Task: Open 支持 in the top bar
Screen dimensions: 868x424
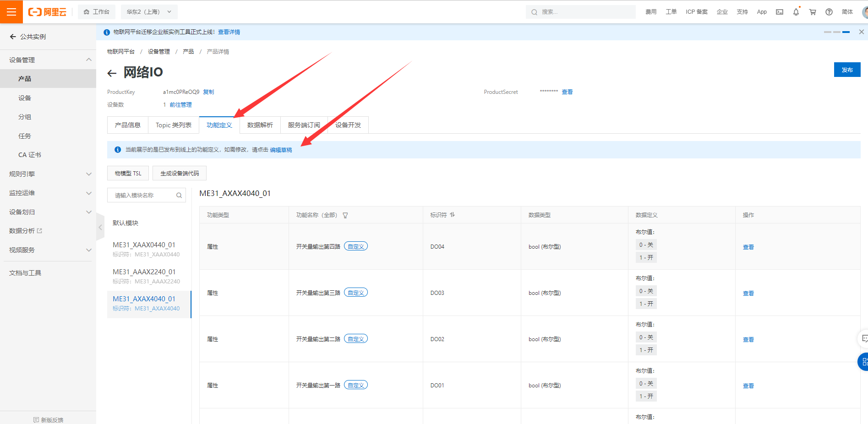Action: [742, 12]
